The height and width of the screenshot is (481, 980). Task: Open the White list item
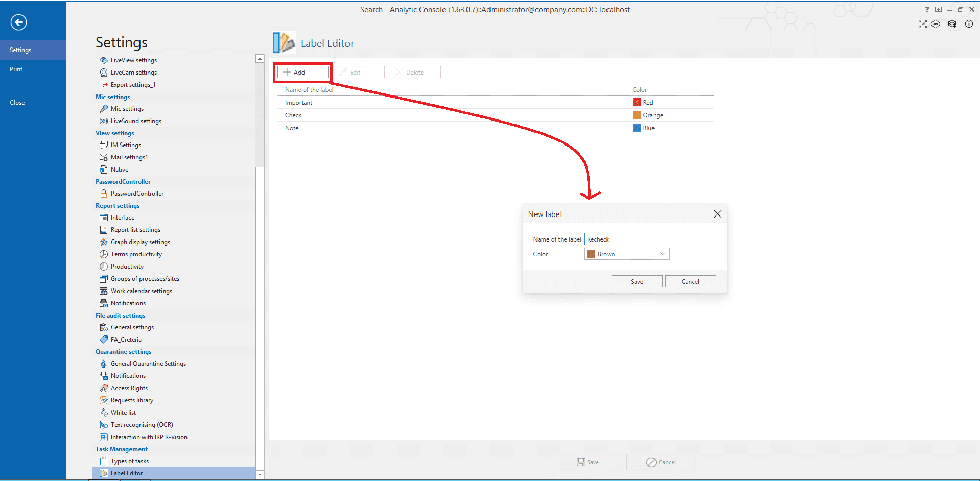[x=123, y=413]
